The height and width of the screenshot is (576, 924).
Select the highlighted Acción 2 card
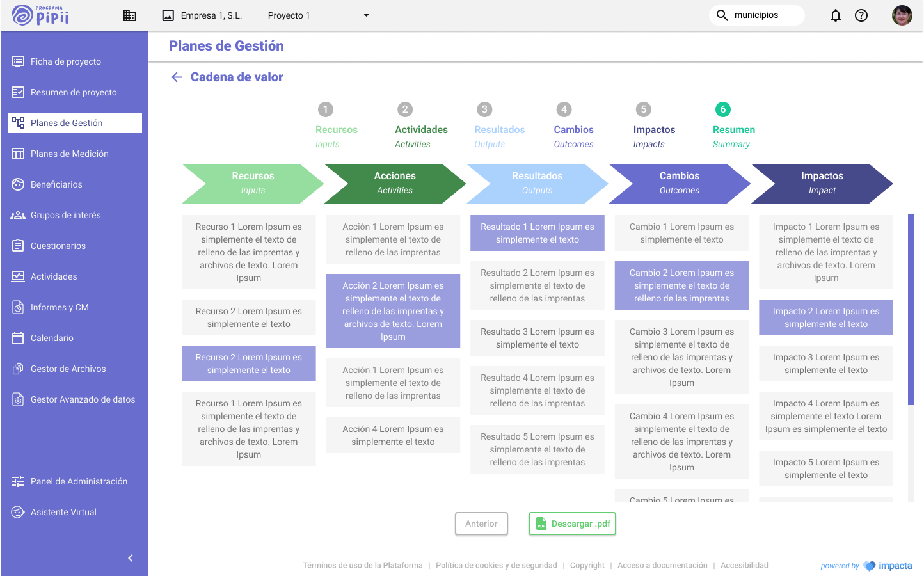[393, 311]
